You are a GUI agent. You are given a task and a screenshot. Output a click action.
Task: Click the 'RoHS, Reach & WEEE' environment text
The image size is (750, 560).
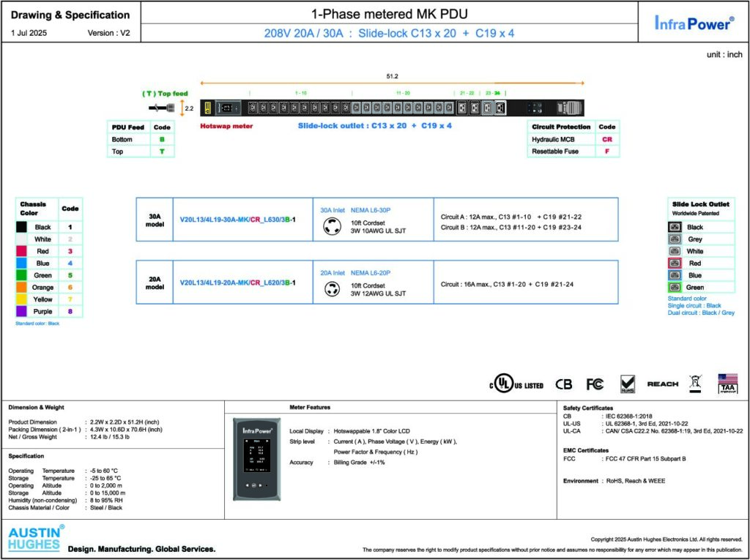click(636, 481)
